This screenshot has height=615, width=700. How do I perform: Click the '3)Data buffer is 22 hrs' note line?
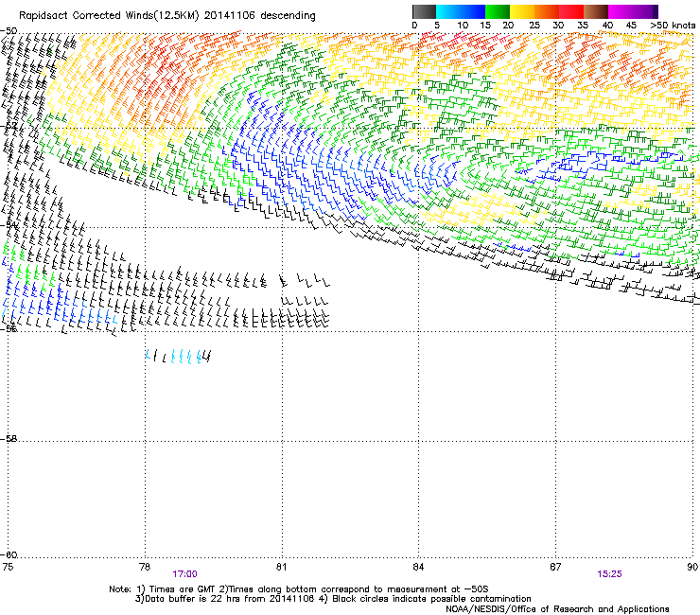click(333, 599)
